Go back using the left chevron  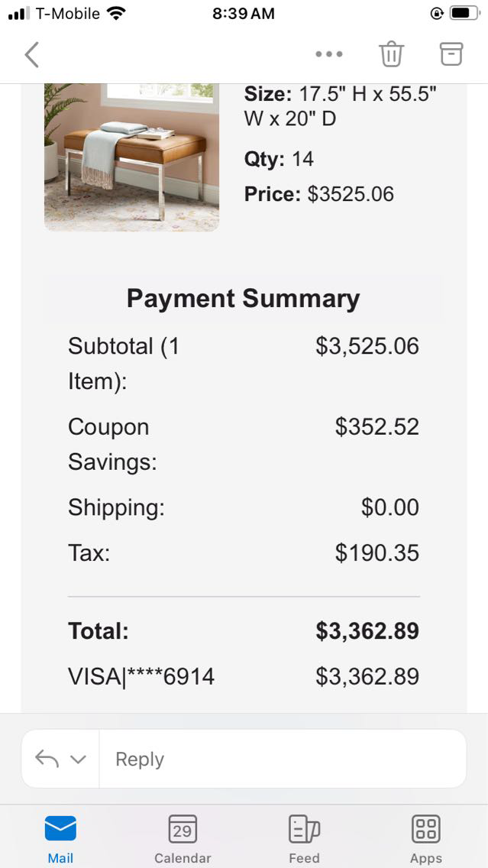point(31,55)
